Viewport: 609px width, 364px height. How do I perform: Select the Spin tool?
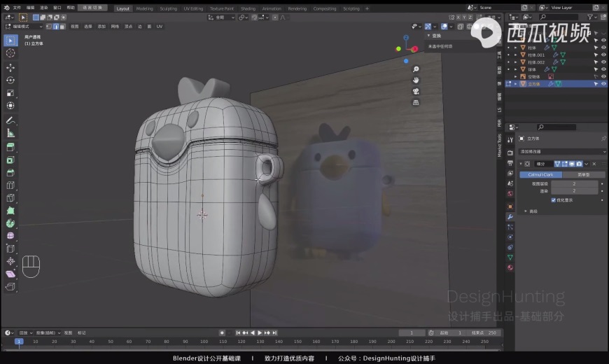(x=10, y=223)
